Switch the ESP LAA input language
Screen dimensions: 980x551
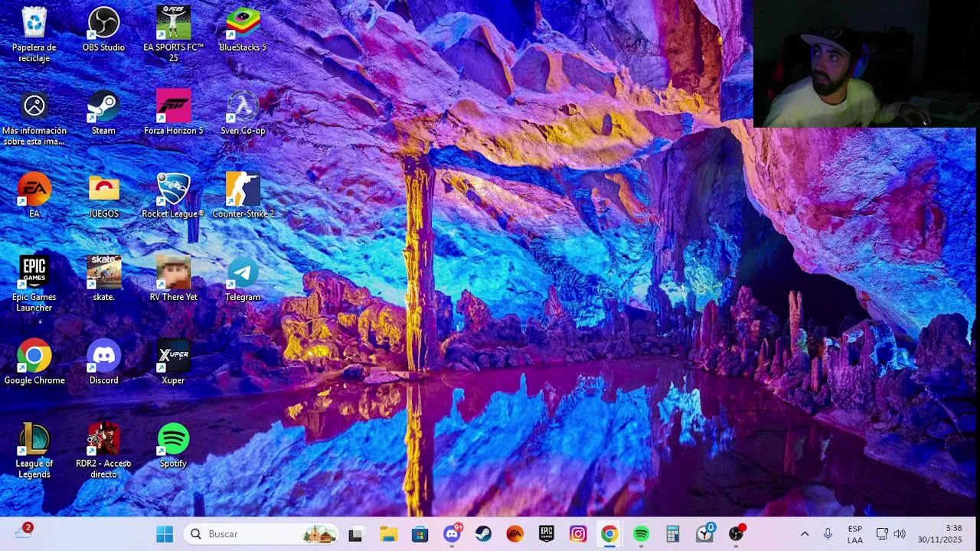pos(855,534)
